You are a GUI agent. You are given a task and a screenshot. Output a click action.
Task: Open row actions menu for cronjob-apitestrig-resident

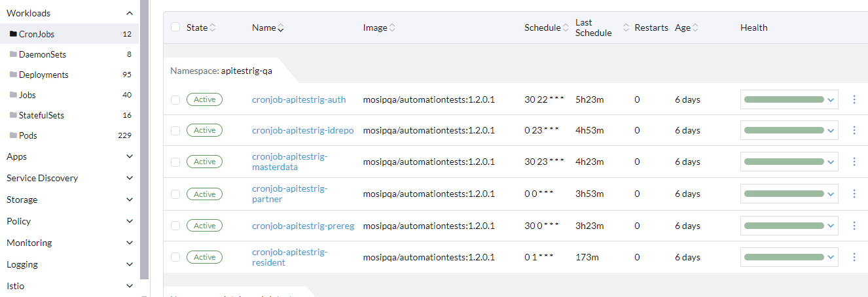tap(854, 257)
